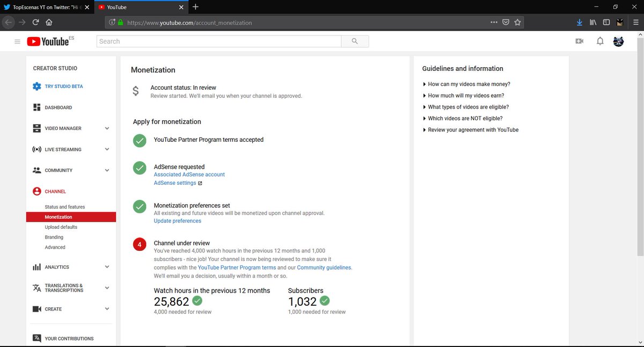Image resolution: width=644 pixels, height=347 pixels.
Task: Expand the Create section chevron
Action: tap(107, 309)
